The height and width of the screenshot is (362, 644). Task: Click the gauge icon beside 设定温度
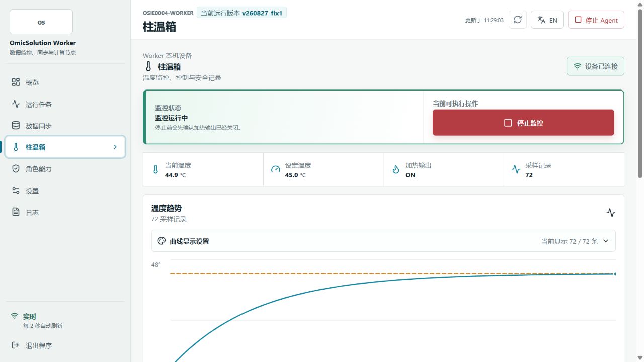click(275, 169)
